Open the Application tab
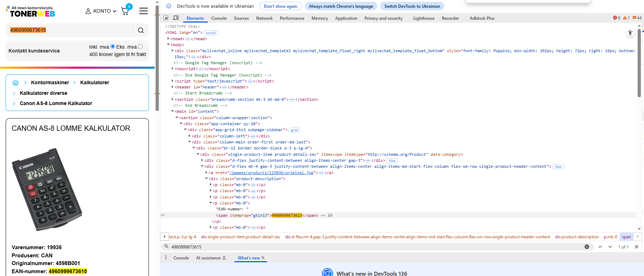 (346, 18)
